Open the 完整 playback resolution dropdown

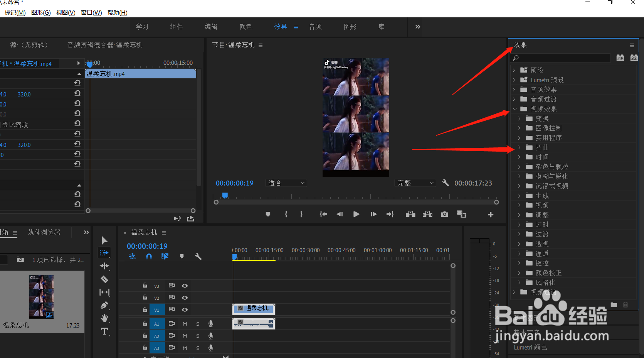pos(415,183)
